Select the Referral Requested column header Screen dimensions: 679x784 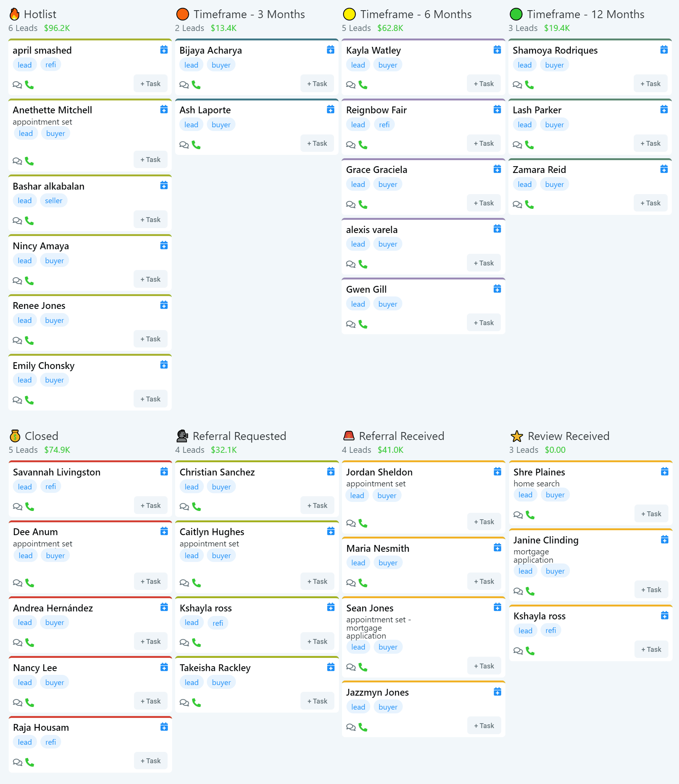coord(239,436)
